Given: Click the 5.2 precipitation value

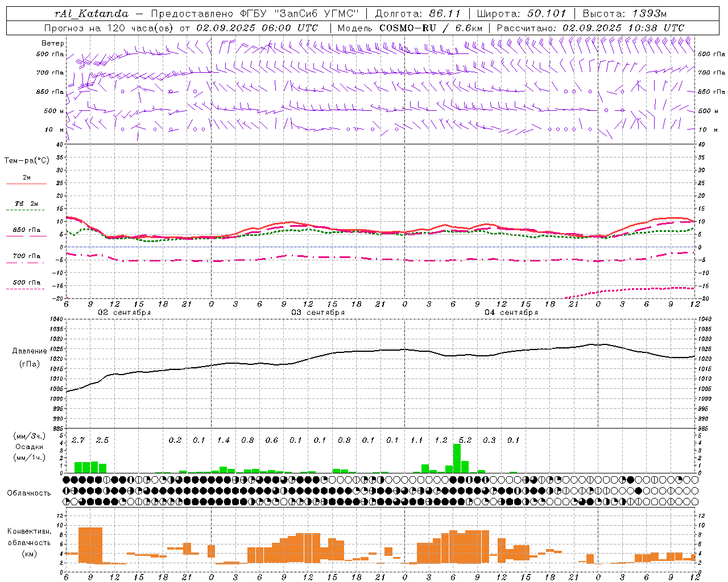Looking at the screenshot, I should point(465,440).
